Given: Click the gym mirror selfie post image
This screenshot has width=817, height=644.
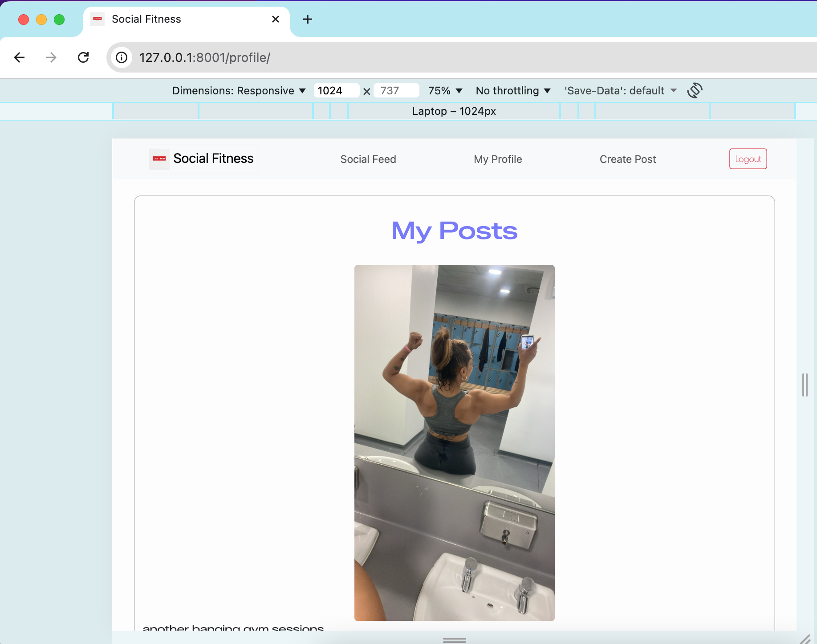Looking at the screenshot, I should pos(454,443).
